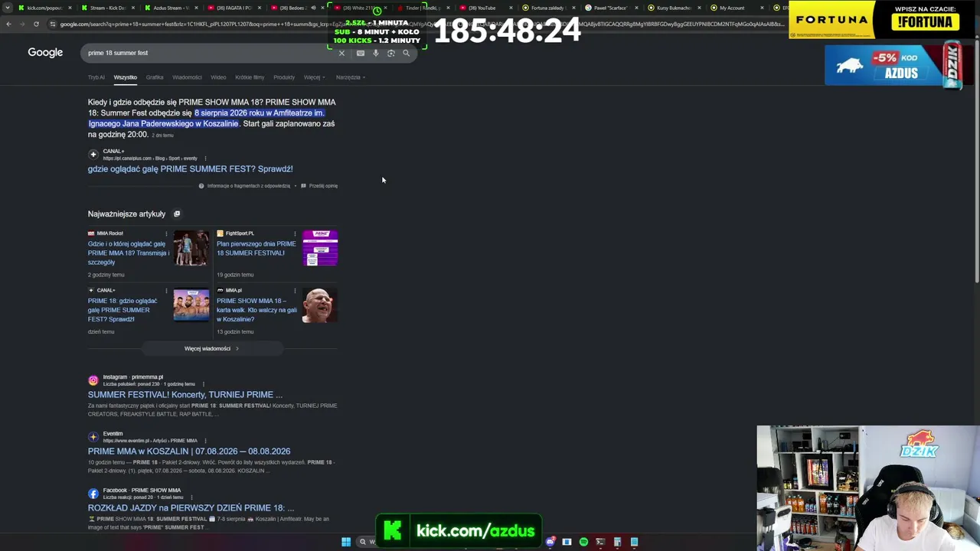980x551 pixels.
Task: Click Prześlij opinię feedback link
Action: (319, 186)
